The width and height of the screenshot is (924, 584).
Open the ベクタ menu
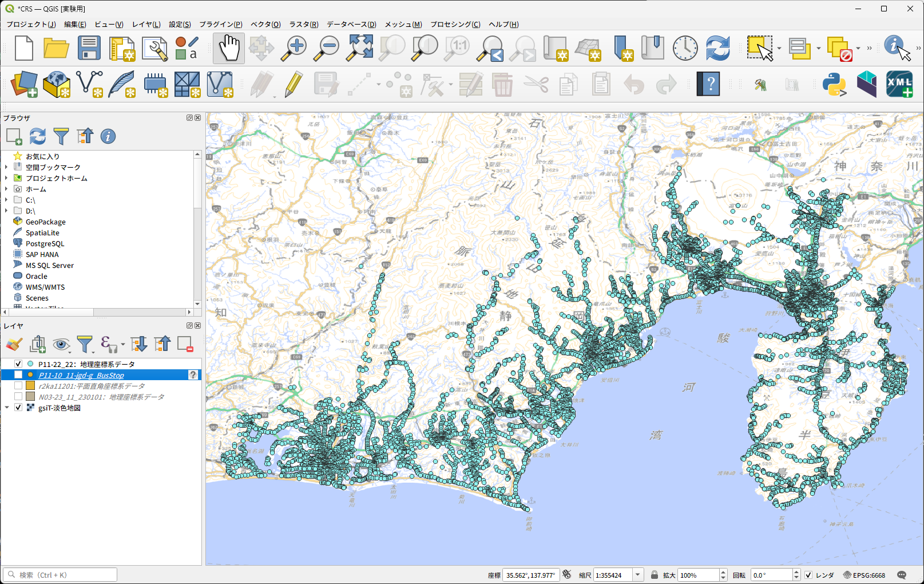(x=265, y=24)
